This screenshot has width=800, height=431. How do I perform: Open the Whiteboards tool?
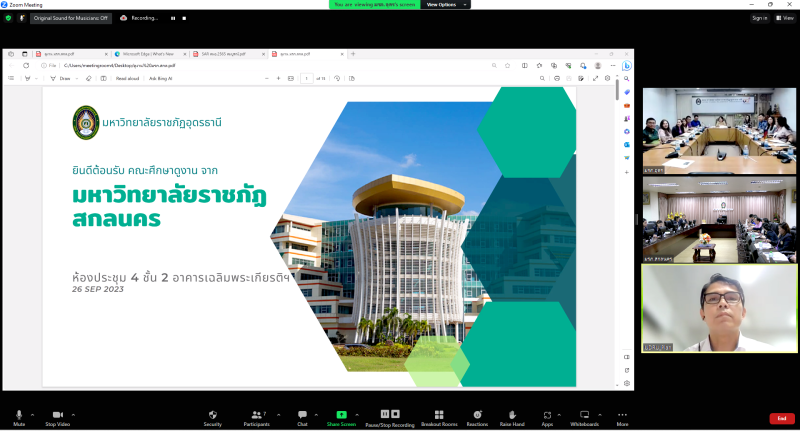click(x=584, y=415)
